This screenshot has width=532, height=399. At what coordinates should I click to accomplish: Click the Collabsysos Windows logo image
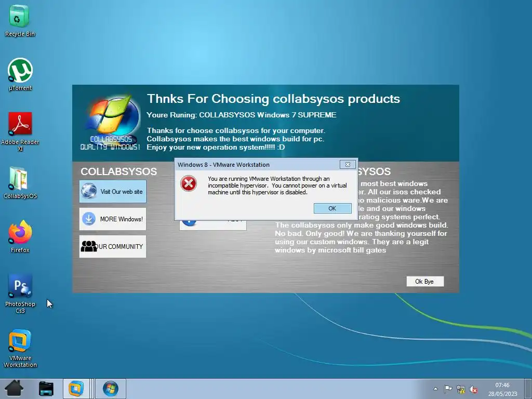(111, 123)
